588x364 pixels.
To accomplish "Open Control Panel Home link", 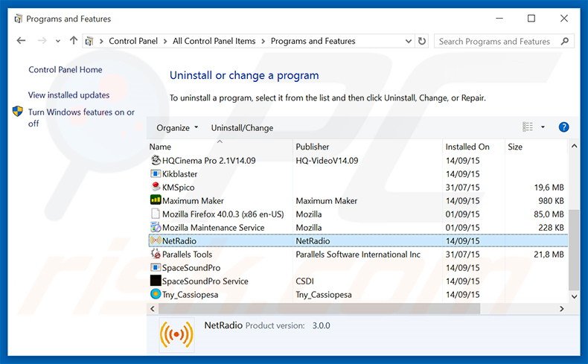I will tap(65, 69).
